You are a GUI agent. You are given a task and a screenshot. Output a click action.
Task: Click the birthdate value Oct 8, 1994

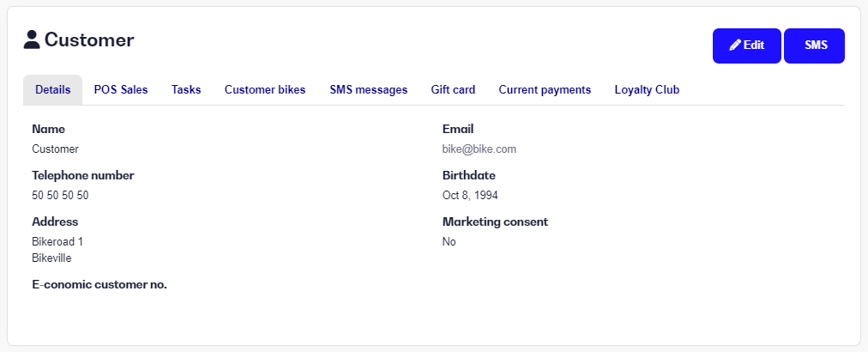tap(470, 196)
